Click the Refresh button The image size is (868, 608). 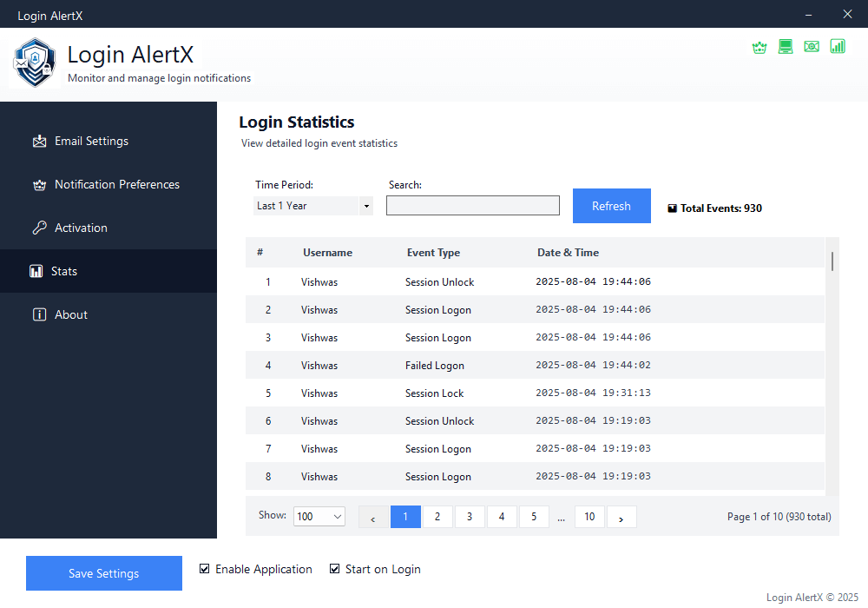612,206
